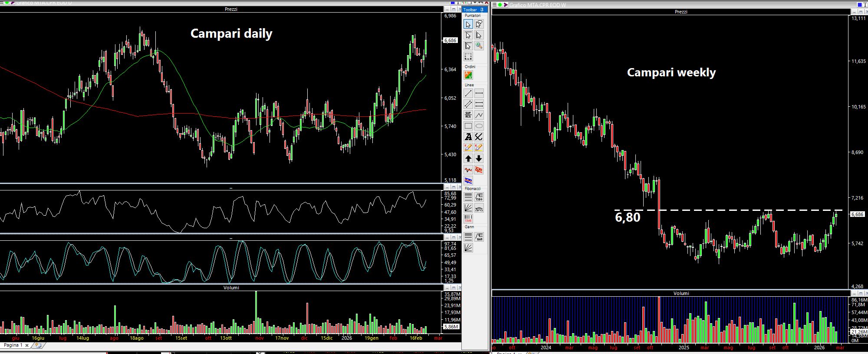Open the Ordini buy/sell orders icon

click(x=468, y=75)
